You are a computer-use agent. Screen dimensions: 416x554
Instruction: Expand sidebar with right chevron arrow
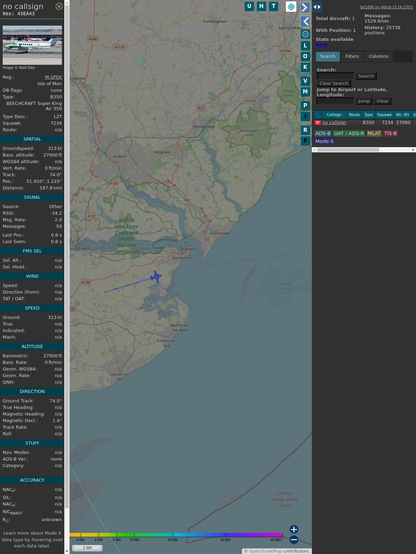(305, 7)
